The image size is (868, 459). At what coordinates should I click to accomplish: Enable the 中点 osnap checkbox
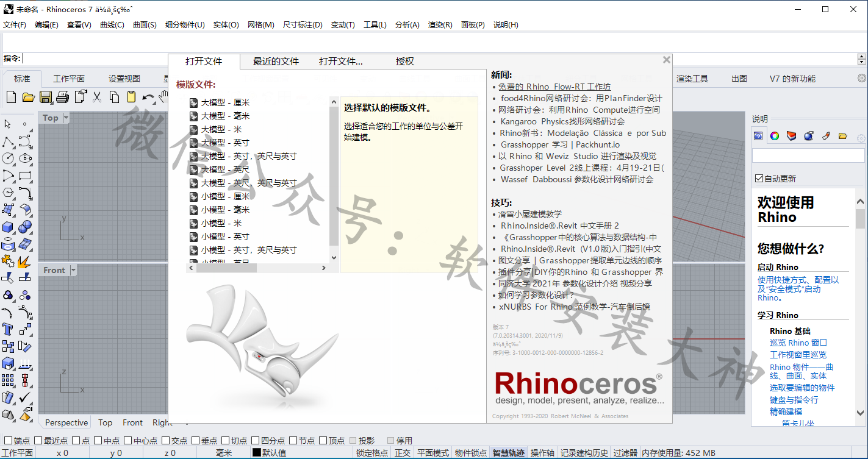point(98,440)
